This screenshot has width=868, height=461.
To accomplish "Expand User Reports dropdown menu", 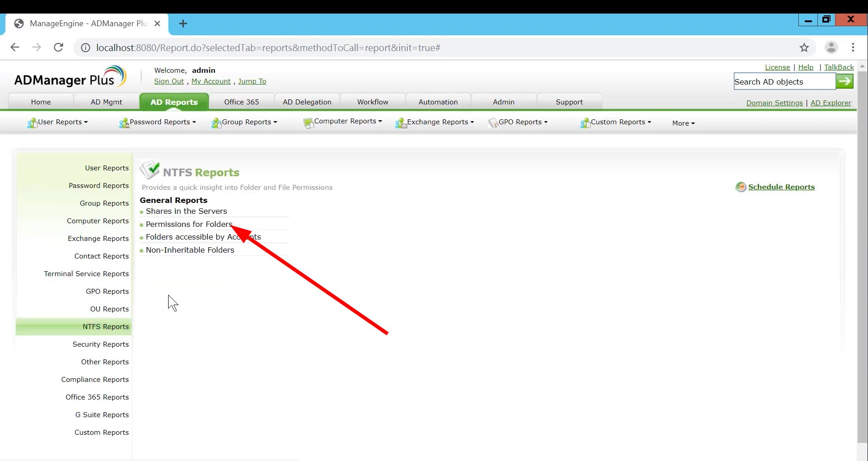I will click(x=57, y=122).
